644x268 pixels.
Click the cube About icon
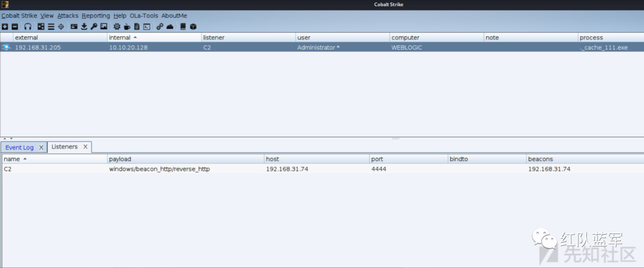pos(193,27)
